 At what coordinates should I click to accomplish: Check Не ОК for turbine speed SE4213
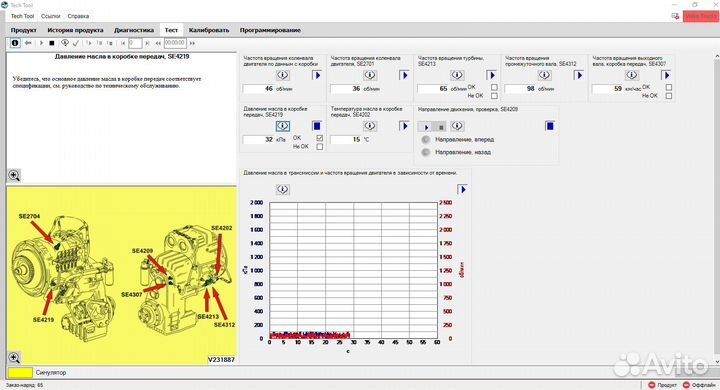coord(494,96)
